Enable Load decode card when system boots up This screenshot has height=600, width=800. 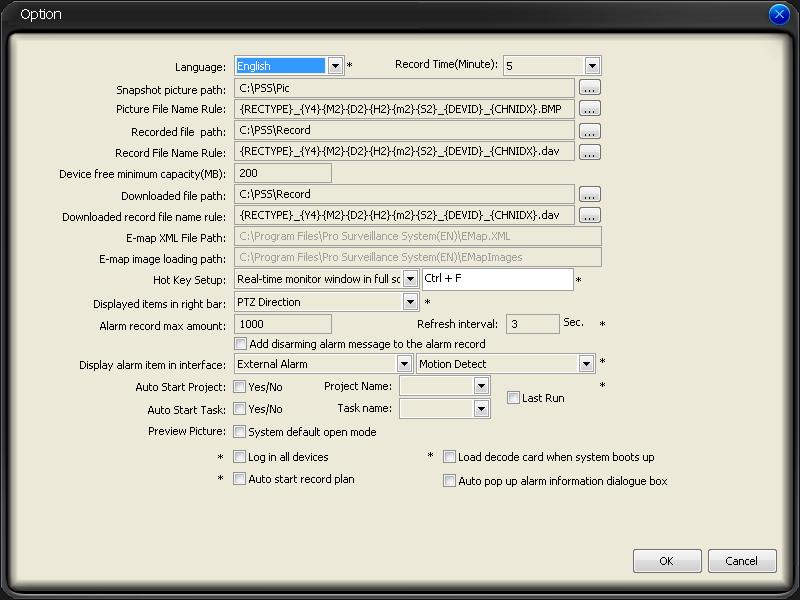coord(450,457)
